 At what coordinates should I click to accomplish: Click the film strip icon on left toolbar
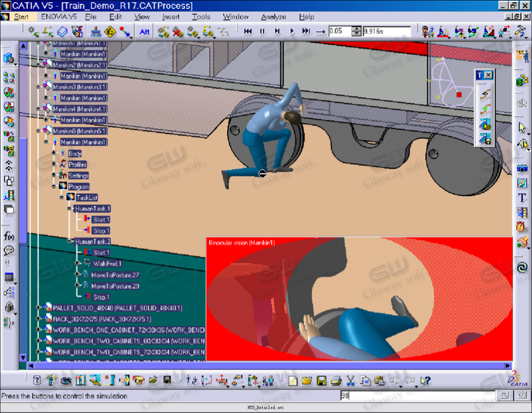(9, 195)
